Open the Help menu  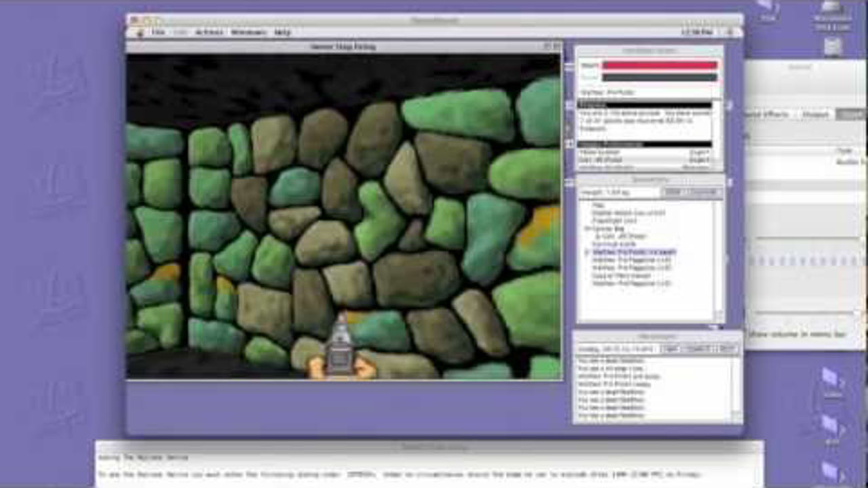click(282, 33)
